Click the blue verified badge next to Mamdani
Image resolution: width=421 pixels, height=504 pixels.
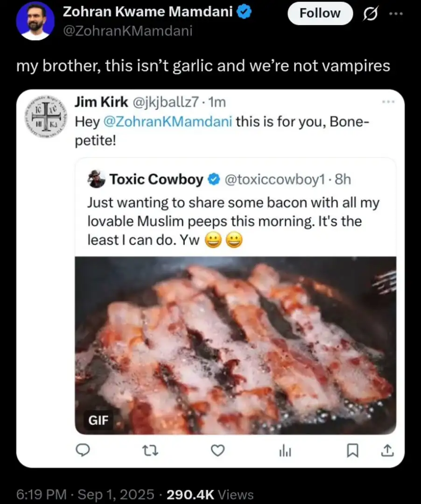coord(244,13)
